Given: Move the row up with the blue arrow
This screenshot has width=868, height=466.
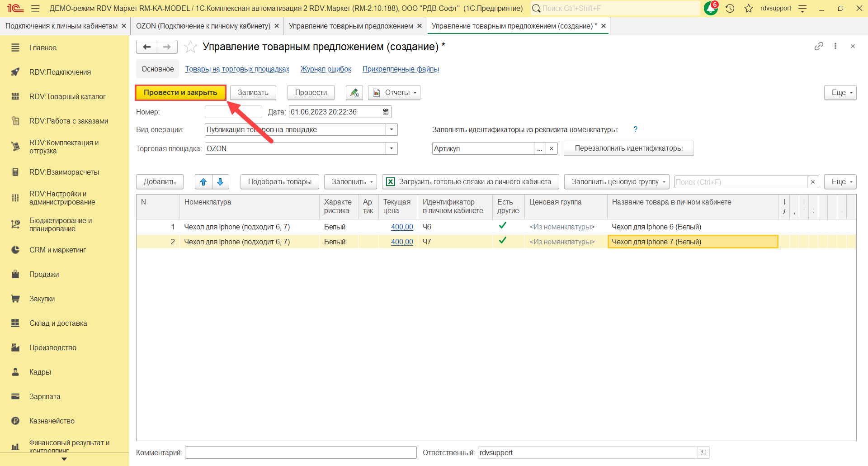Looking at the screenshot, I should click(203, 182).
